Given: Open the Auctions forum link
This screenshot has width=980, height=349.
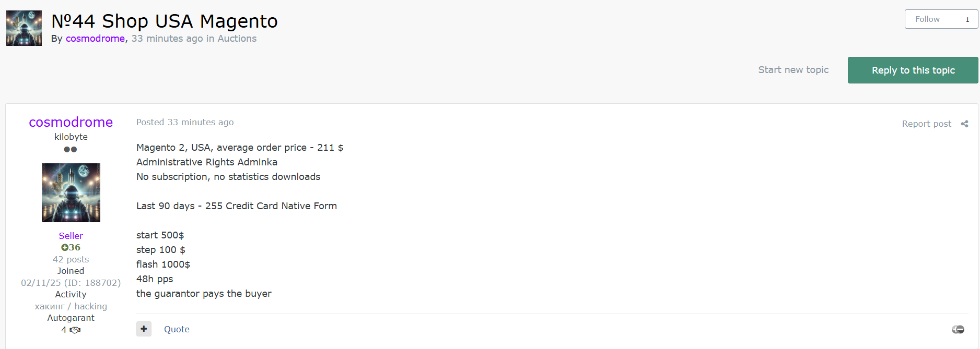Looking at the screenshot, I should [237, 39].
